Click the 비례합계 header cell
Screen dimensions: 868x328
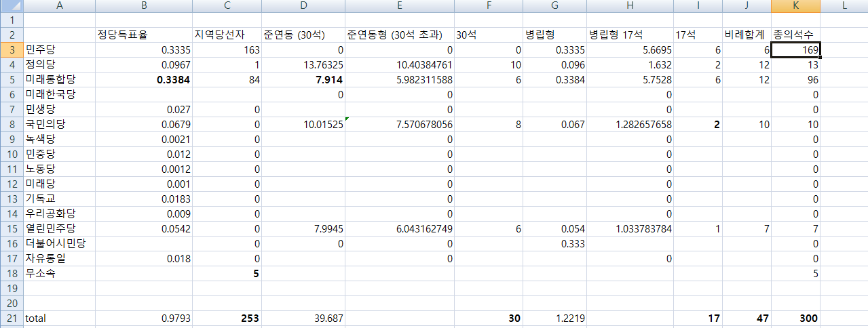pyautogui.click(x=747, y=35)
